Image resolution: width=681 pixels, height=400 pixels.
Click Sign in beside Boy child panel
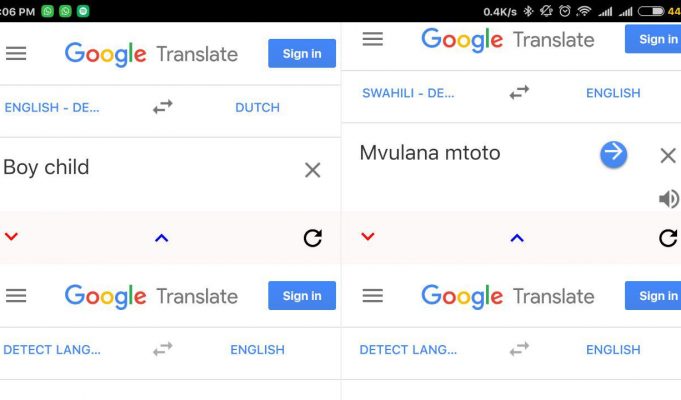[x=302, y=53]
